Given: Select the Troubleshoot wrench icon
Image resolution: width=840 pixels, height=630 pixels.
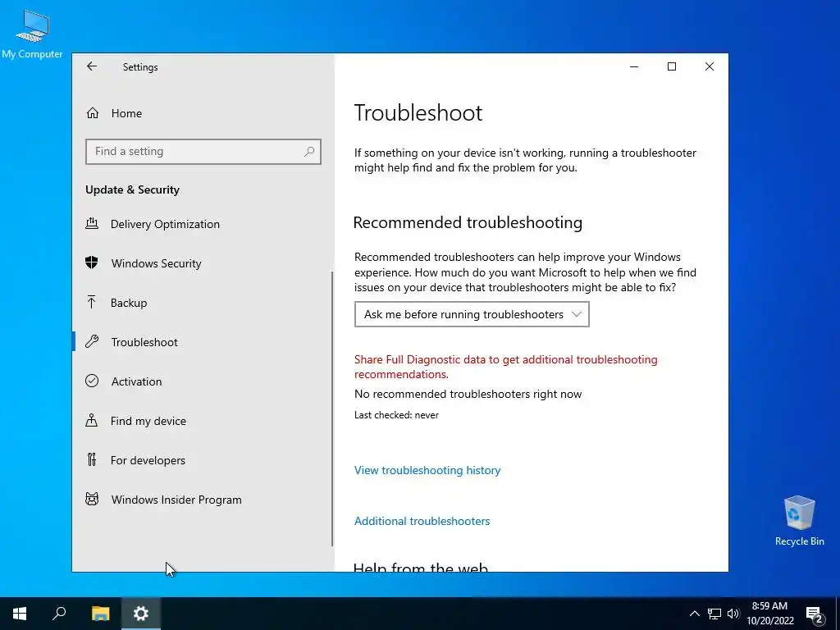Looking at the screenshot, I should click(92, 341).
